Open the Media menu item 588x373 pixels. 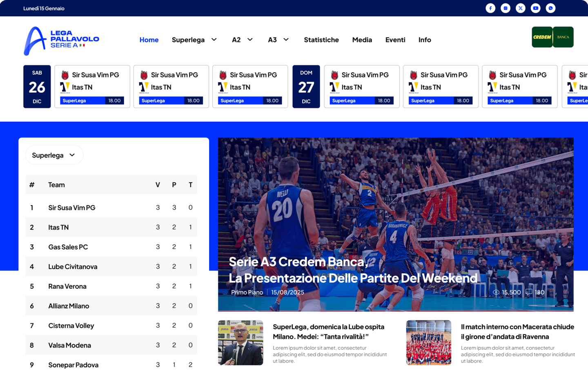(362, 40)
